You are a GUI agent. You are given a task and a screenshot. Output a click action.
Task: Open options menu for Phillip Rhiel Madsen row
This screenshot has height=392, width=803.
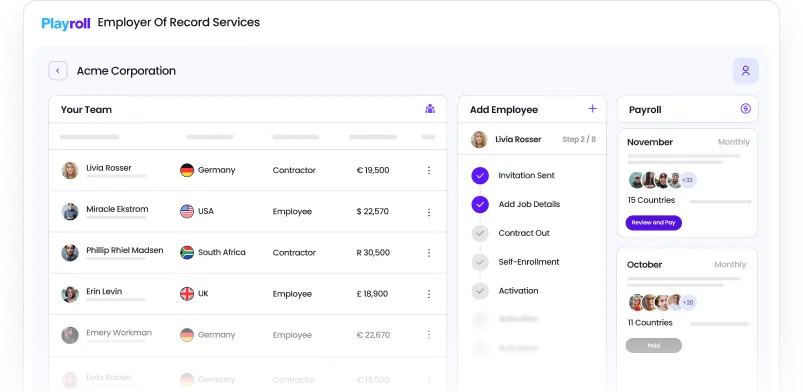click(x=429, y=253)
